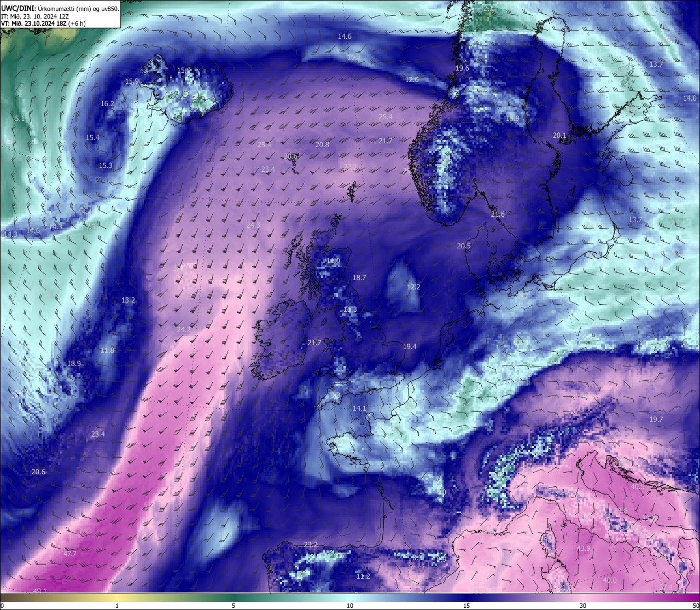Click the 5.1 value near Greenland
This screenshot has width=700, height=610.
click(20, 118)
